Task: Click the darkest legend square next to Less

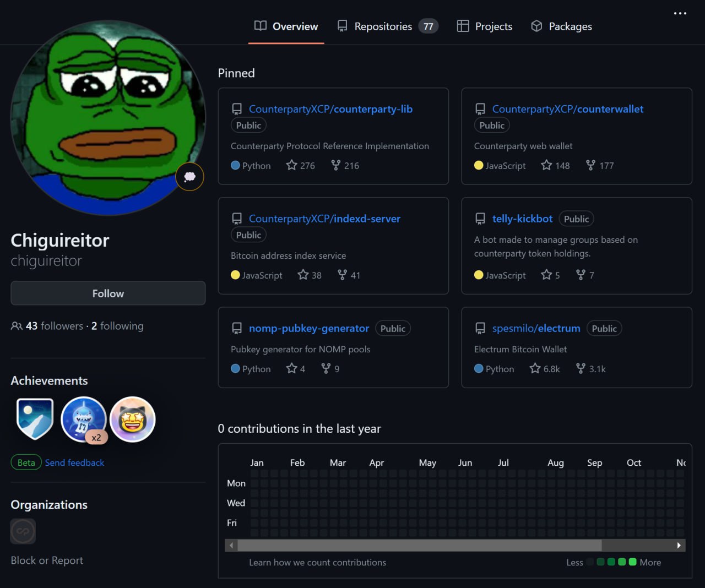Action: (x=590, y=562)
